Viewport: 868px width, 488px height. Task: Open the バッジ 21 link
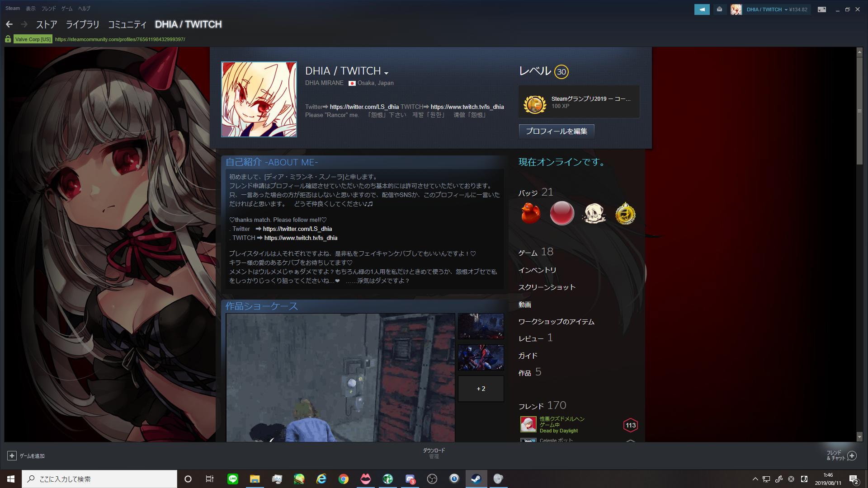point(536,192)
